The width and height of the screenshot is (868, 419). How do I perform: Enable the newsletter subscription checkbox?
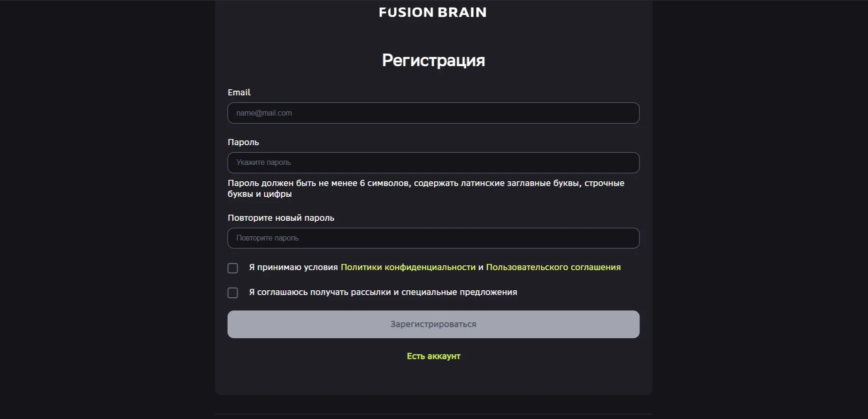(x=233, y=293)
